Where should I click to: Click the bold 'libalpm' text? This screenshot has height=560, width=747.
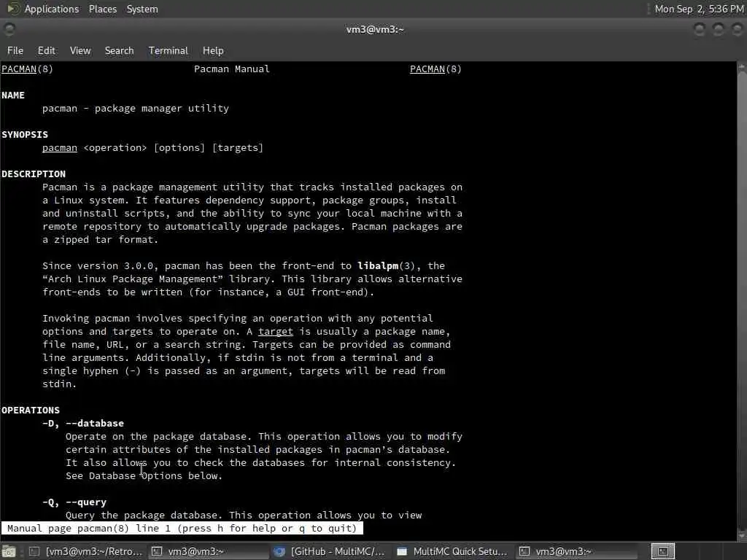[378, 265]
